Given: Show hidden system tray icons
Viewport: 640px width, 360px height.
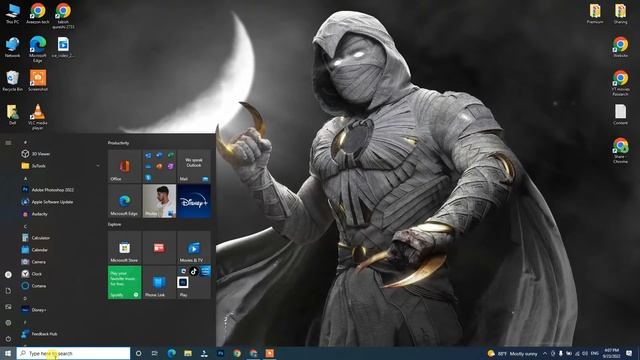Looking at the screenshot, I should (x=545, y=353).
